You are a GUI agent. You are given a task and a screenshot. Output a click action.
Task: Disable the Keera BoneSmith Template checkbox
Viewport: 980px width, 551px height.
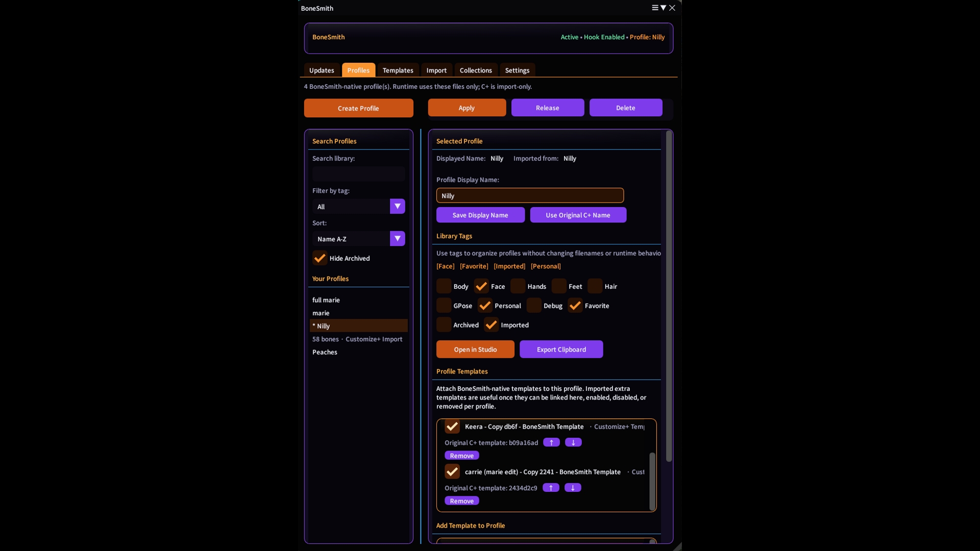pos(452,427)
